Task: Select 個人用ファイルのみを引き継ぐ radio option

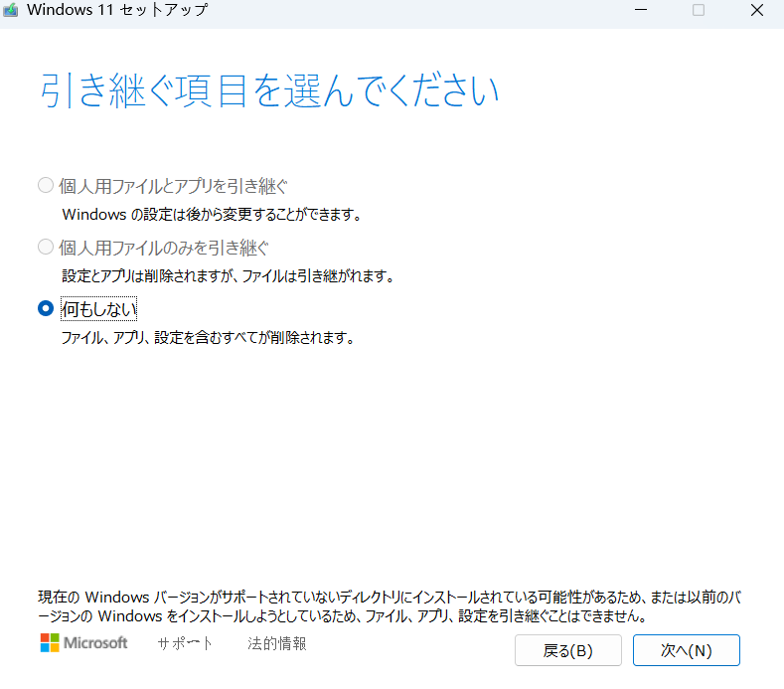Action: point(46,247)
